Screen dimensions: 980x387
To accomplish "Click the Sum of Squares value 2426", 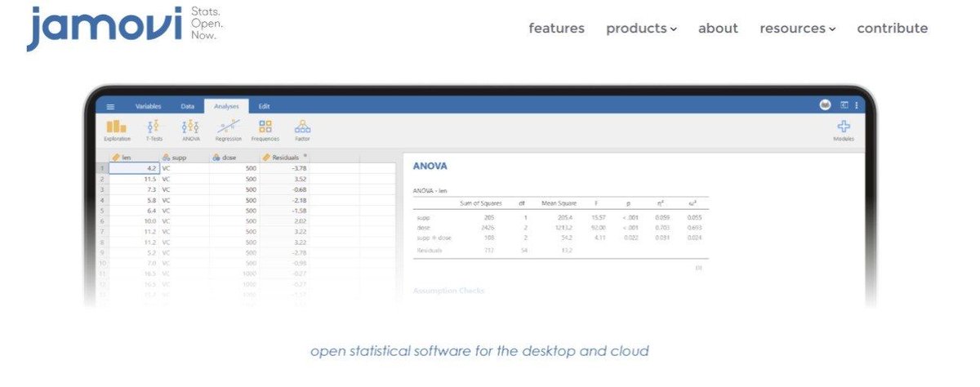I will 488,228.
